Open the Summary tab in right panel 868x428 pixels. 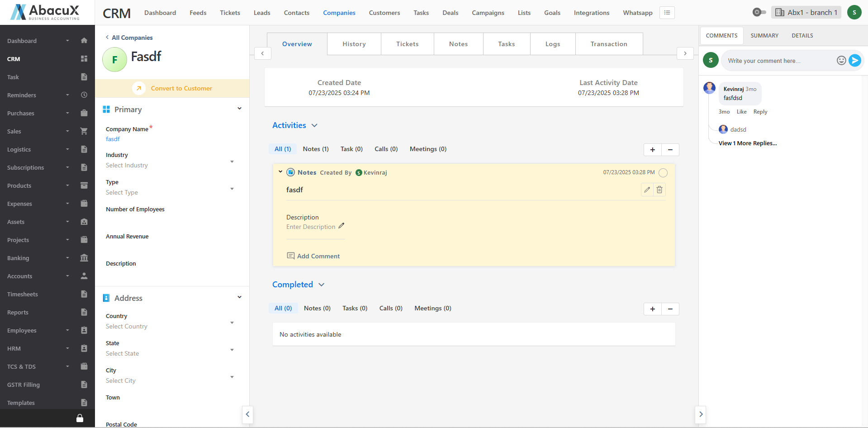[764, 36]
